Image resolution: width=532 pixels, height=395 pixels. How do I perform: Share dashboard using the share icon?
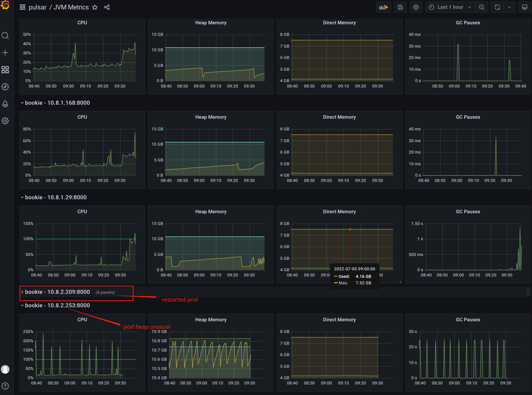(107, 7)
